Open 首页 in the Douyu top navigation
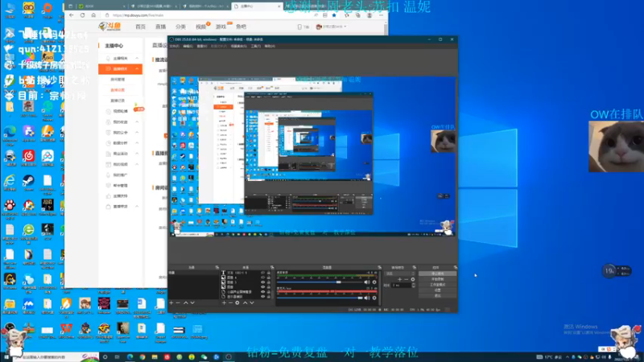This screenshot has width=644, height=362. pos(140,27)
